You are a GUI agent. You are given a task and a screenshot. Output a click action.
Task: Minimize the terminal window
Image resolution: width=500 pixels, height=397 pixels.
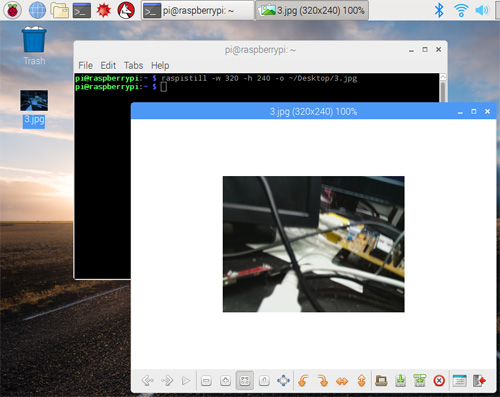[x=411, y=50]
